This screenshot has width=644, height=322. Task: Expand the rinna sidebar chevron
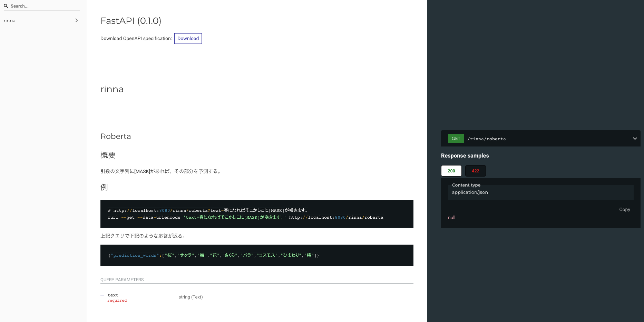pyautogui.click(x=77, y=20)
